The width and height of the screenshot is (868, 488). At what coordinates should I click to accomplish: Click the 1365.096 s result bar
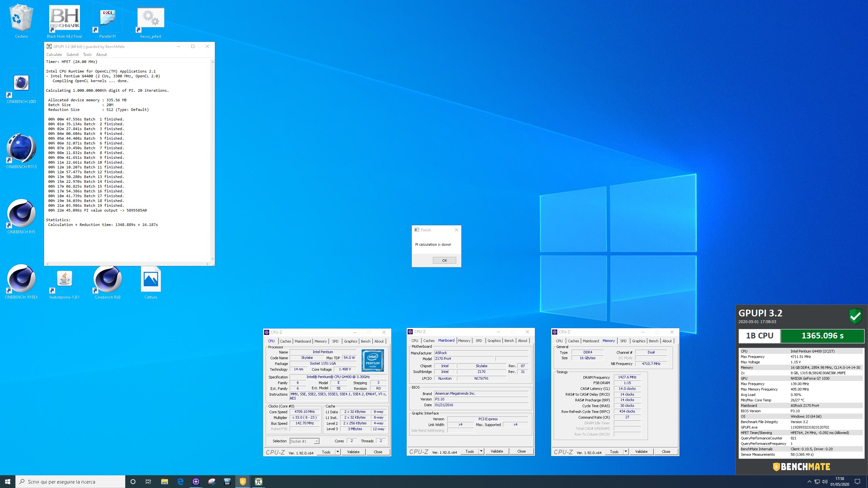(x=822, y=336)
